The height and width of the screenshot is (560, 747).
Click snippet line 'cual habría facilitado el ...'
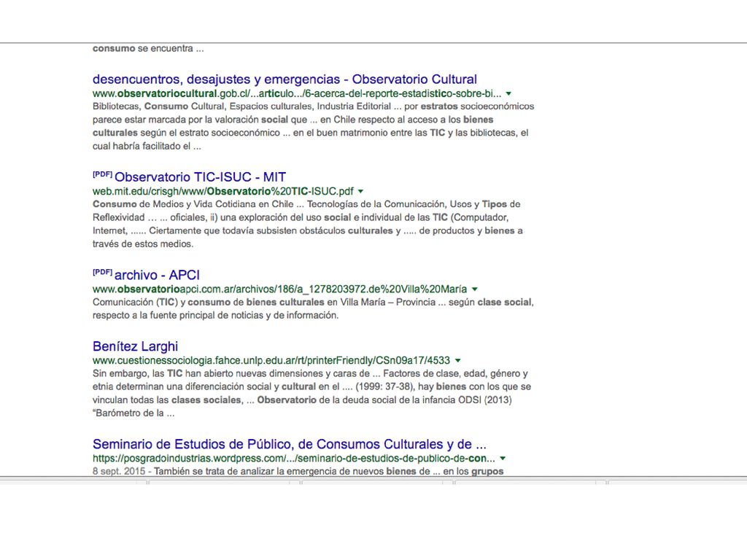pos(147,146)
